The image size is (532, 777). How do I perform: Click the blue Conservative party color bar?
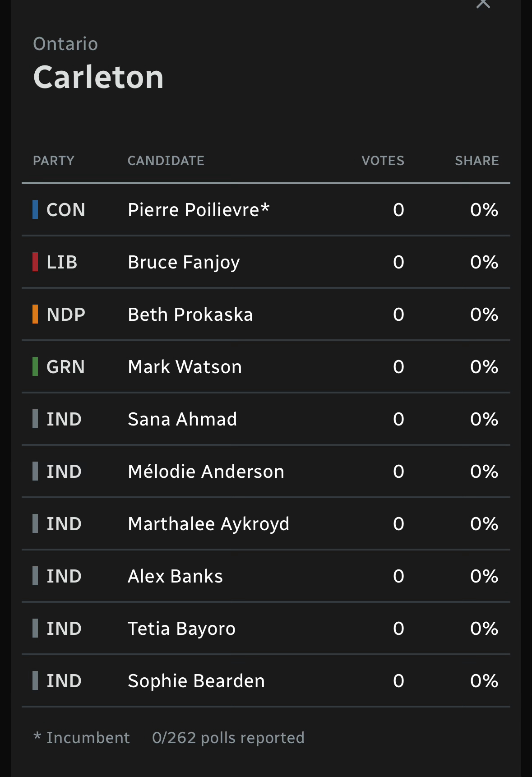pos(35,210)
